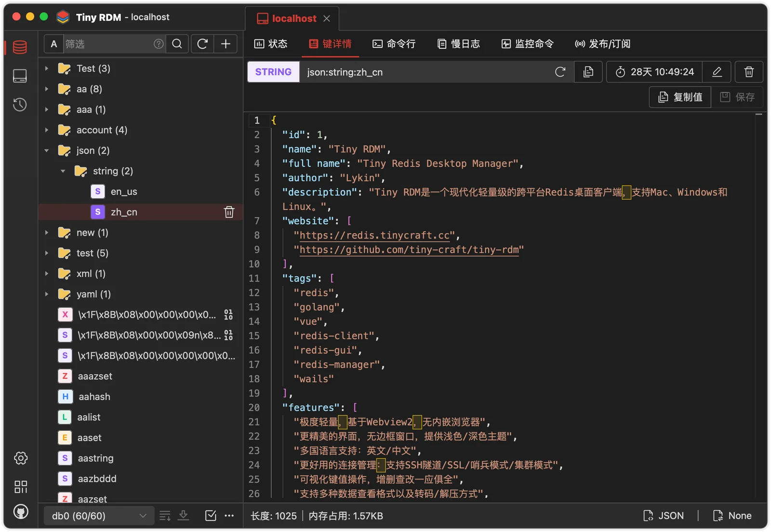Image resolution: width=771 pixels, height=532 pixels.
Task: Toggle the checkbox selection mode icon
Action: 211,516
